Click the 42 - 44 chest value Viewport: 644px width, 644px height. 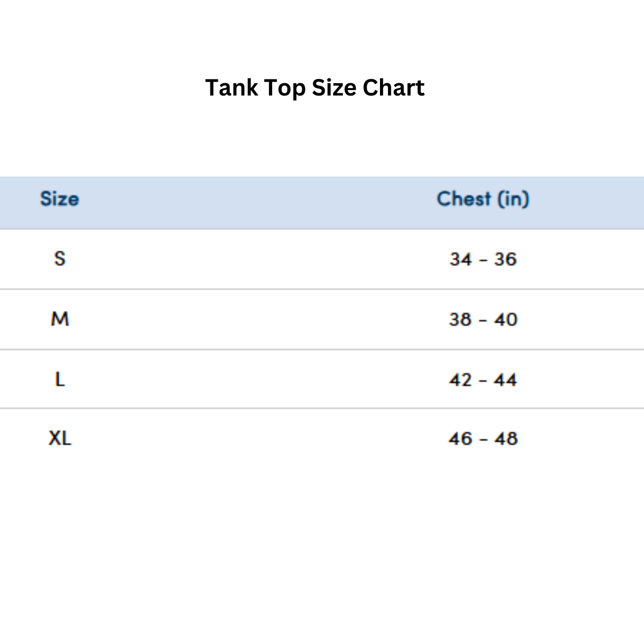(483, 380)
